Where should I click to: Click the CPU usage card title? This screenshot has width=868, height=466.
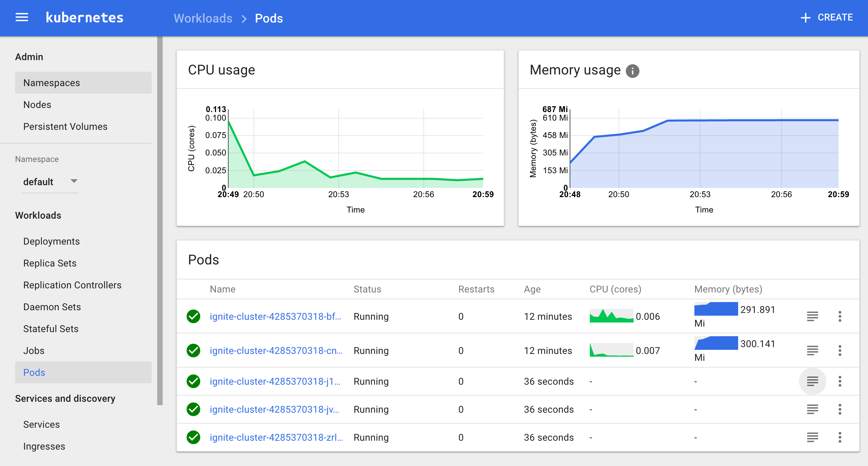pyautogui.click(x=221, y=70)
